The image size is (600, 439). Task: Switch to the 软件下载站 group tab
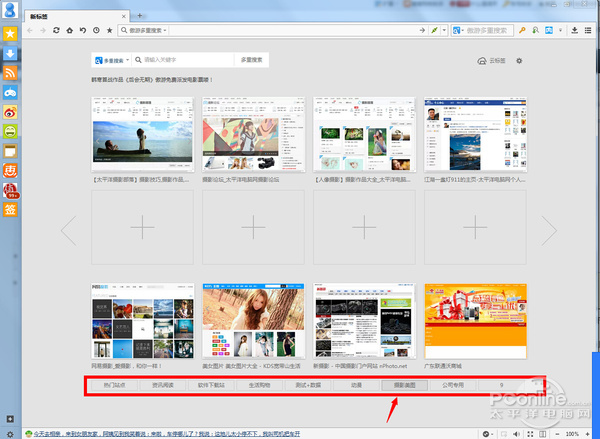click(x=211, y=385)
